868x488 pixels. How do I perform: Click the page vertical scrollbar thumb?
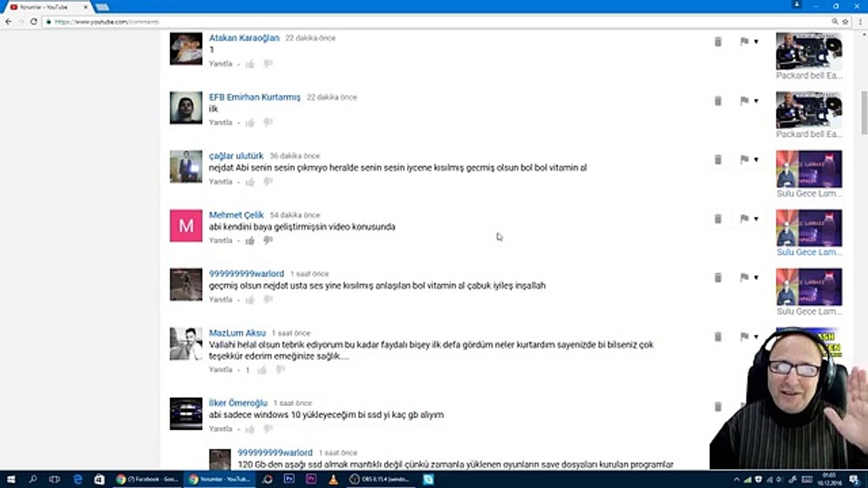864,112
